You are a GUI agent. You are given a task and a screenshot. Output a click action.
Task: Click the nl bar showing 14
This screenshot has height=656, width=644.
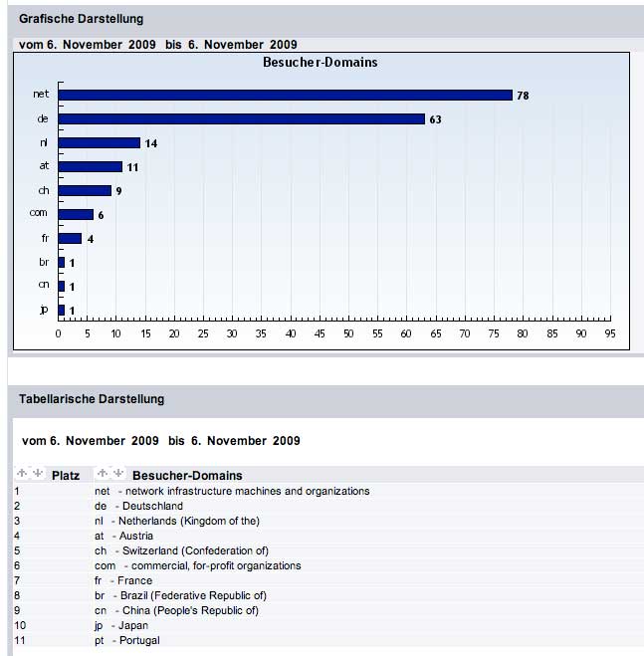(x=100, y=143)
